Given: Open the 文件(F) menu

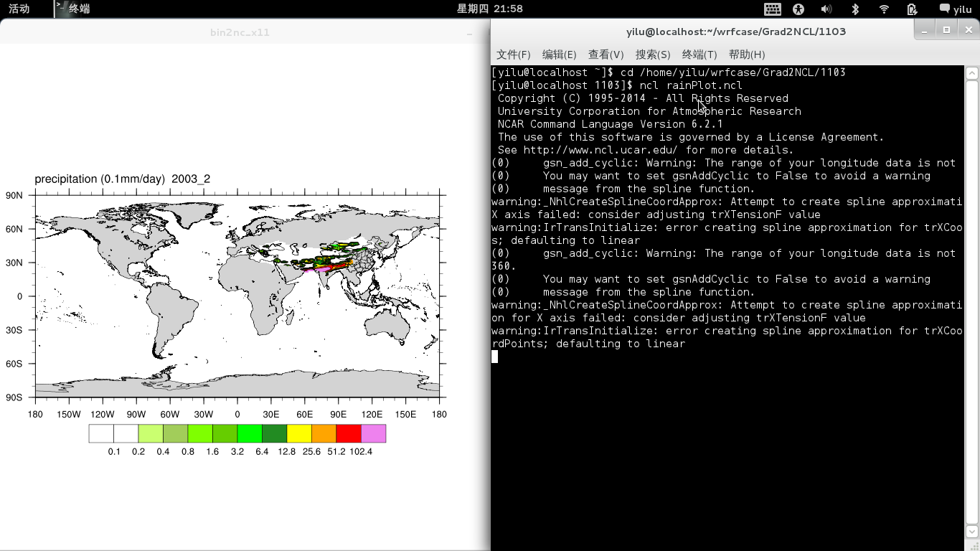Looking at the screenshot, I should (x=513, y=55).
